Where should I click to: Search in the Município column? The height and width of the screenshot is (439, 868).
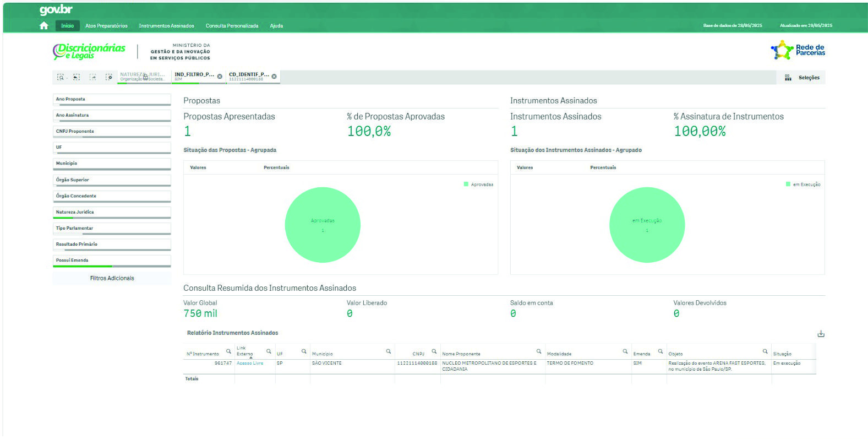(x=388, y=351)
